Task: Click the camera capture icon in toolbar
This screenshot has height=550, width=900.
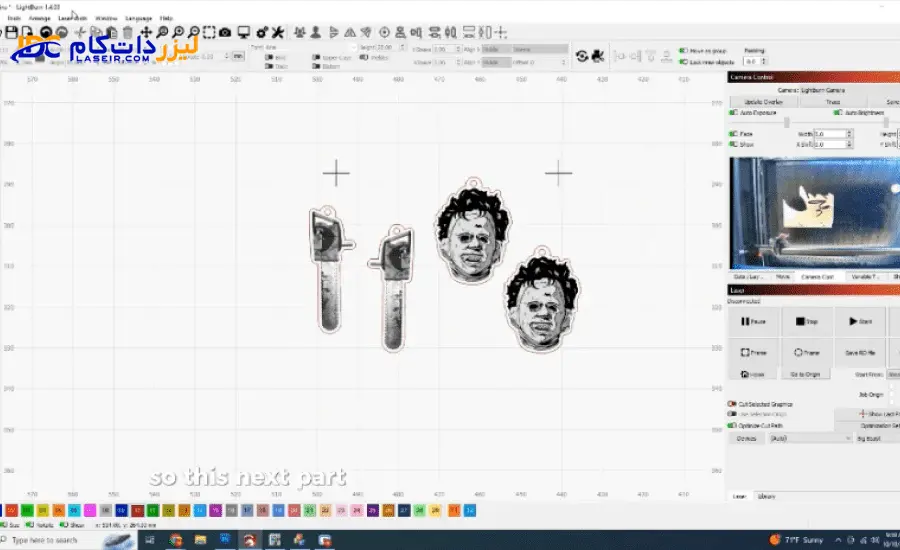Action: coord(226,33)
